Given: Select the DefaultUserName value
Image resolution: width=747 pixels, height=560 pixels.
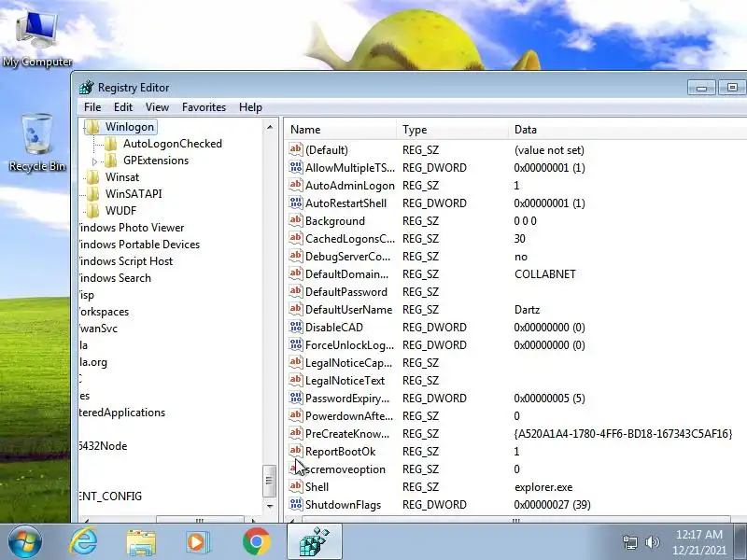Looking at the screenshot, I should coord(348,310).
